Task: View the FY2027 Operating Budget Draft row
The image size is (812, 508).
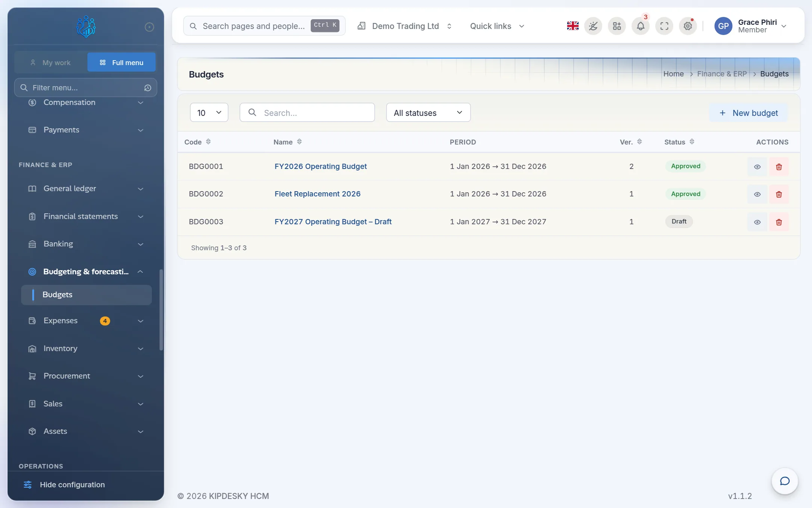Action: coord(757,222)
